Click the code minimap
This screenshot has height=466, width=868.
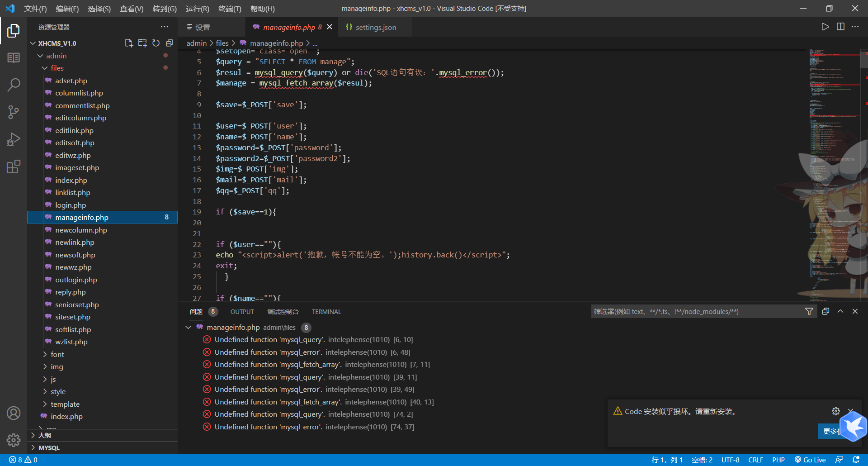[834, 174]
